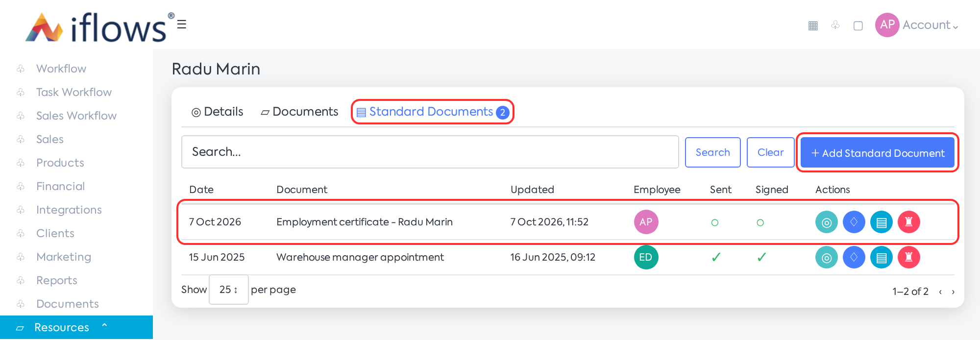Sort by the Document column header
The height and width of the screenshot is (340, 980).
click(302, 190)
